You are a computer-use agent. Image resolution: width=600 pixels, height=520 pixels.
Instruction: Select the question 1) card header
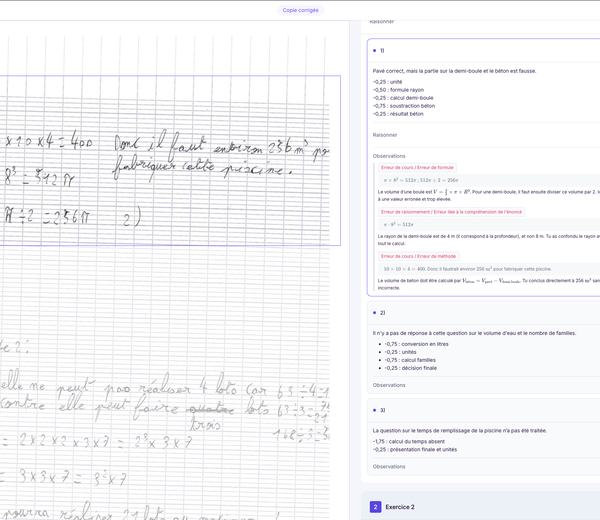pyautogui.click(x=484, y=51)
